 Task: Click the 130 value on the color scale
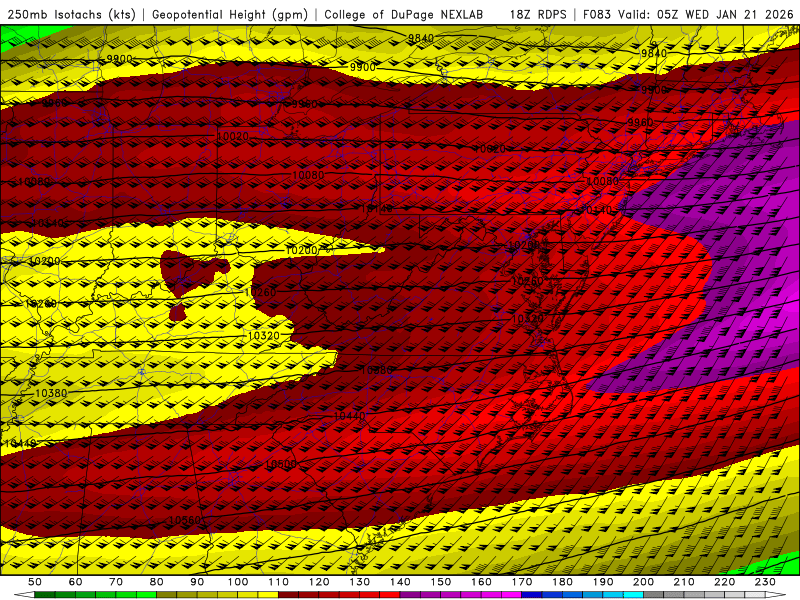(360, 582)
